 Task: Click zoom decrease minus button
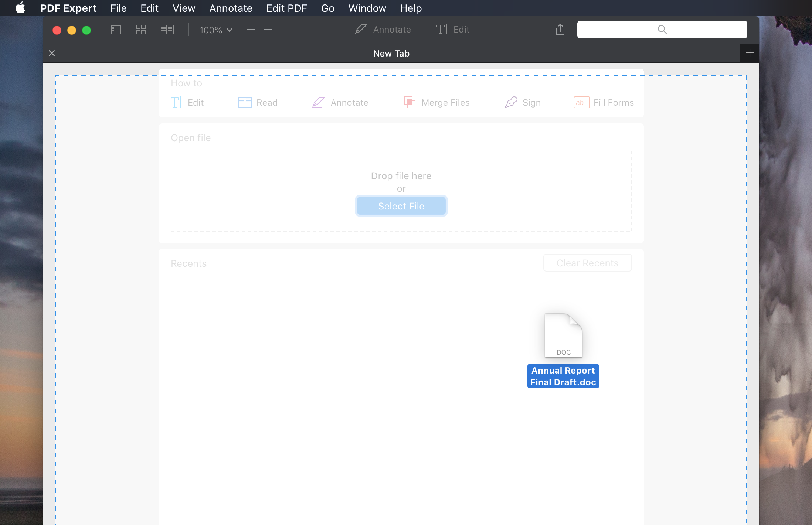coord(251,30)
